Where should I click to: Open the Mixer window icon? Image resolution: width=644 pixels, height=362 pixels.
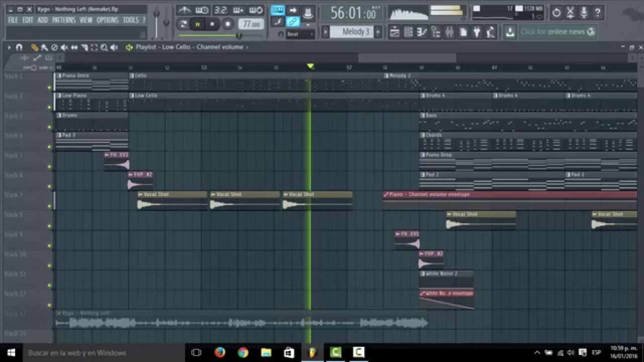[449, 32]
